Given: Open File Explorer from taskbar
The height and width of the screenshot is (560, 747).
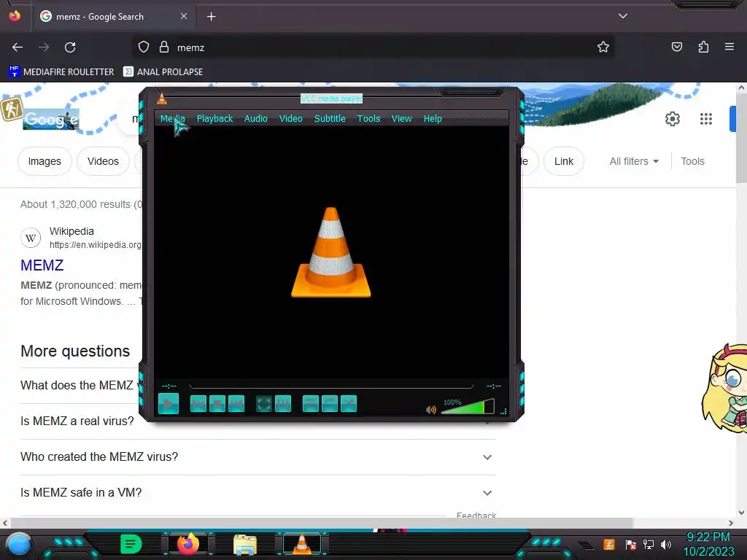Looking at the screenshot, I should 245,544.
